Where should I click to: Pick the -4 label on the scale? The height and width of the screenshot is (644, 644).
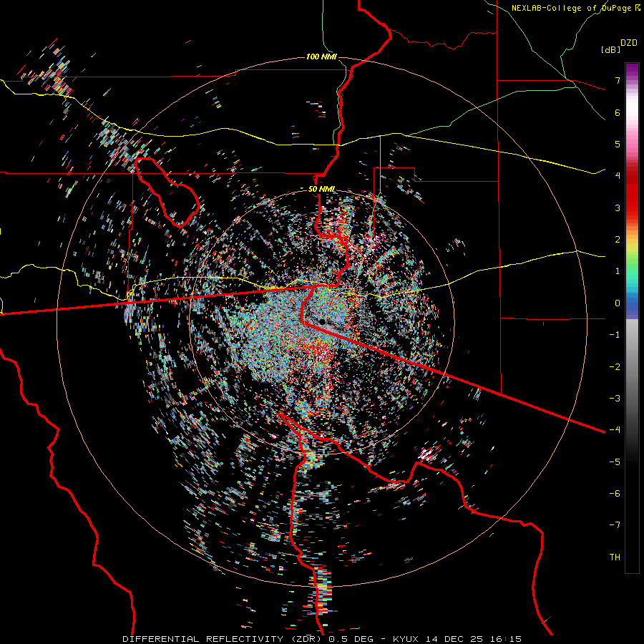click(x=615, y=430)
